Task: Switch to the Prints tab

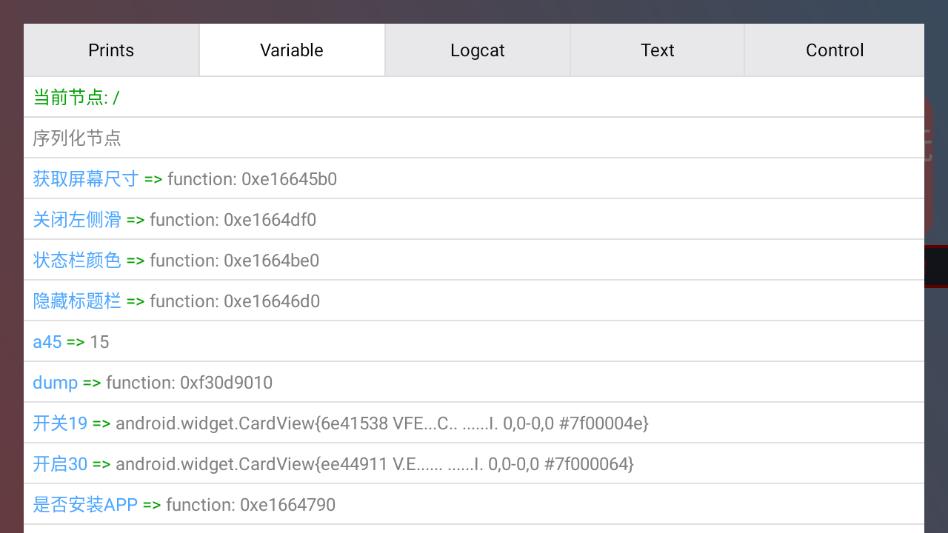Action: (x=111, y=50)
